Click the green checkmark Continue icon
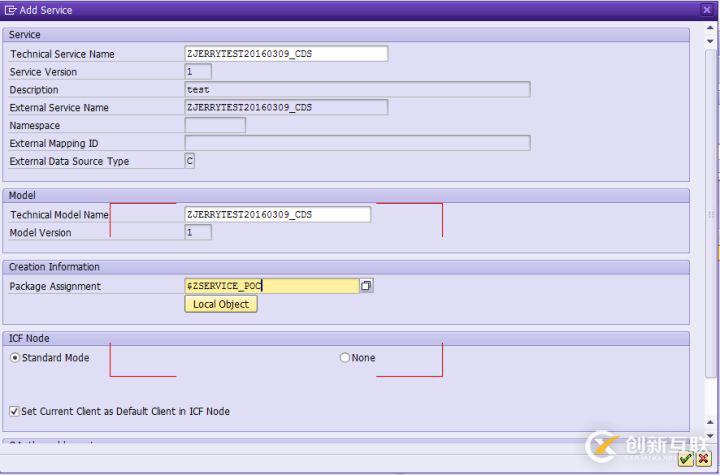The height and width of the screenshot is (475, 720). (x=685, y=459)
